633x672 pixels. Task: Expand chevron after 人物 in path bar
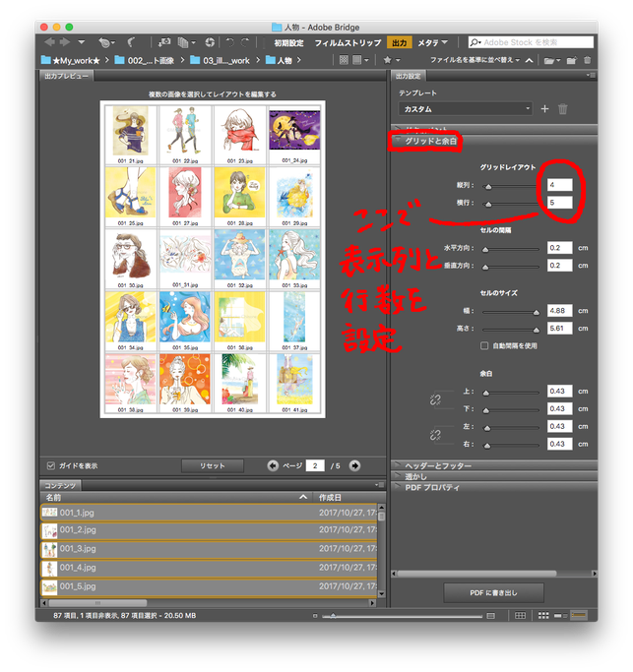coord(299,60)
